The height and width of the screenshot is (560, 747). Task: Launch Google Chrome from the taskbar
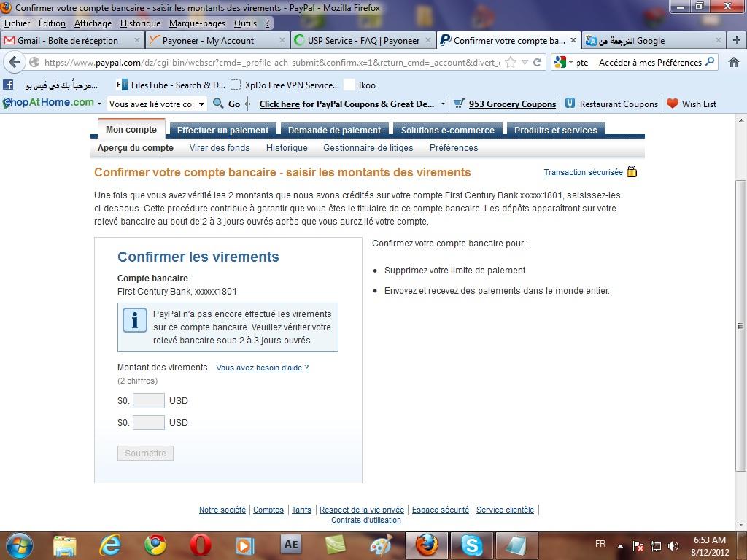(155, 545)
